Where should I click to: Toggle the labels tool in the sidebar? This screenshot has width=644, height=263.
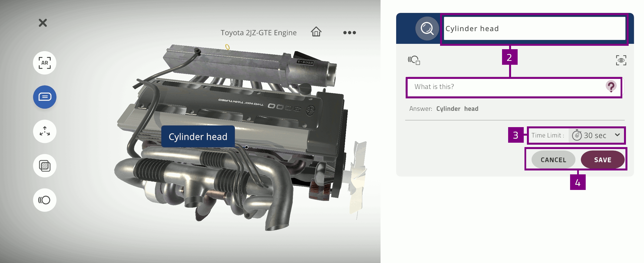(44, 97)
